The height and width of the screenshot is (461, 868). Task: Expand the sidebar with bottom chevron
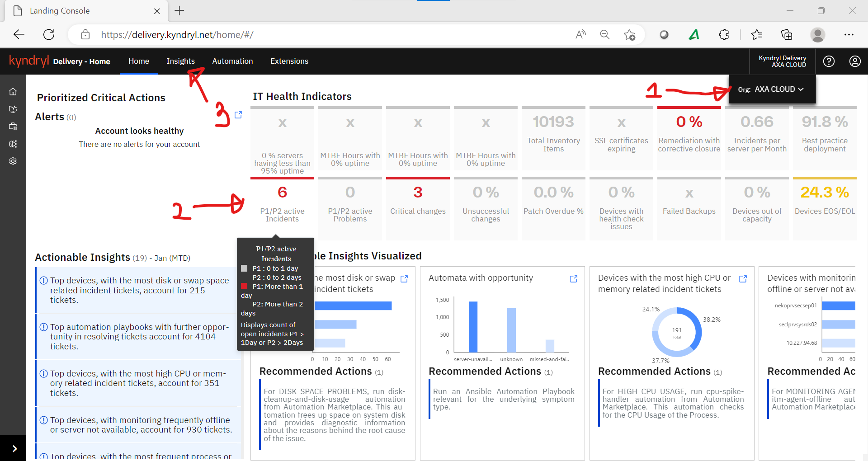click(14, 448)
